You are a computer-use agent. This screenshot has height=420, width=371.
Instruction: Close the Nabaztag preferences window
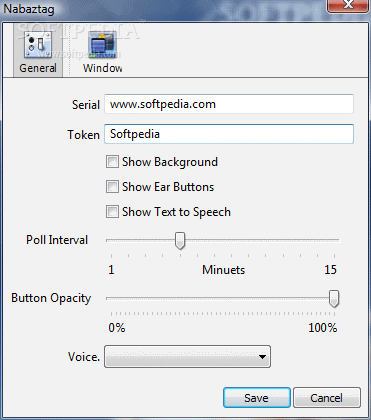pos(348,5)
